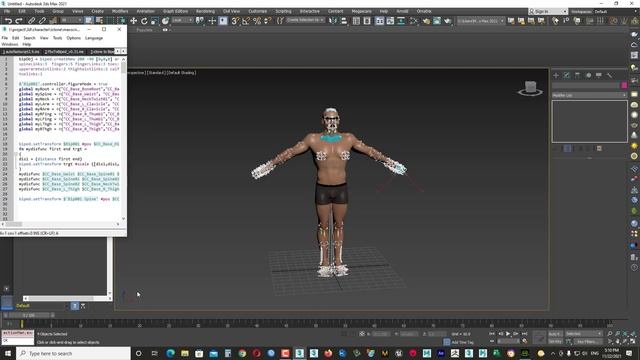Image resolution: width=640 pixels, height=360 pixels.
Task: Expand the Modifier List dropdown
Action: coord(589,95)
